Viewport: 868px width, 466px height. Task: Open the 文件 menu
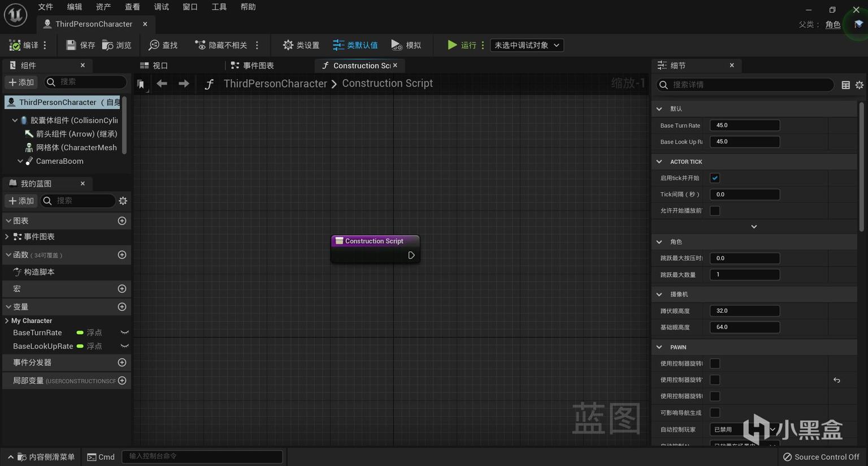(45, 7)
